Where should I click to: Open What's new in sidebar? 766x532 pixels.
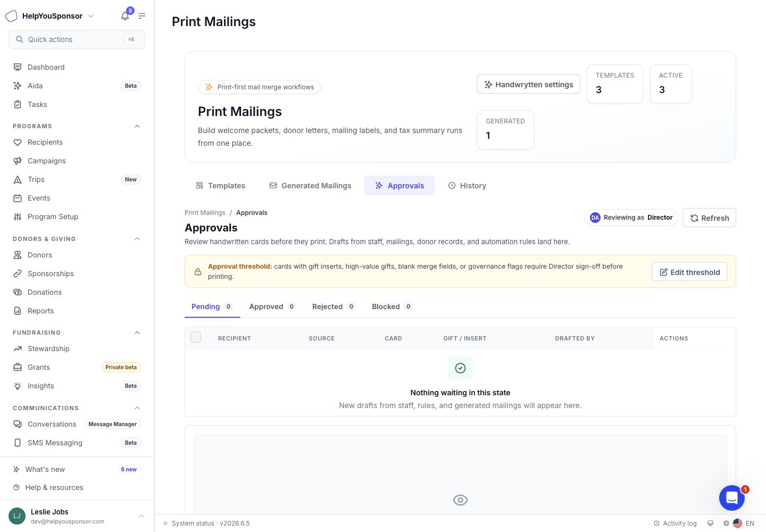pyautogui.click(x=77, y=469)
